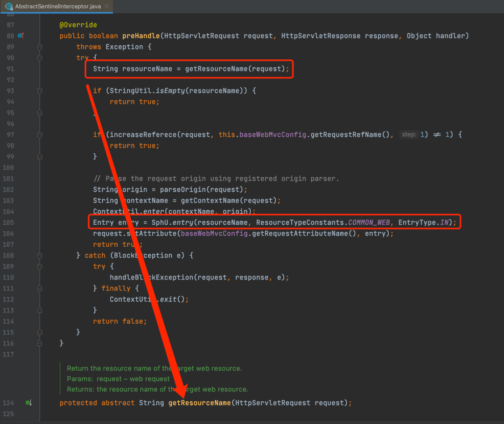Click return false statement

pos(119,321)
